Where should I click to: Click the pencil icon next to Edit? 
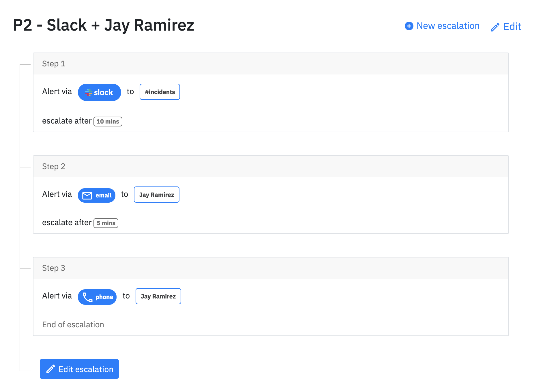495,27
